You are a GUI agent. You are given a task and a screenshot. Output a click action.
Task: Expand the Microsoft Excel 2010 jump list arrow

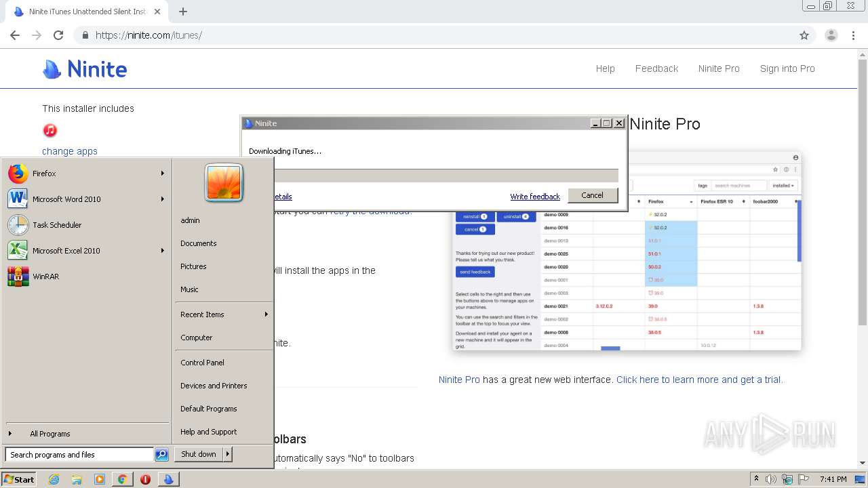(163, 251)
